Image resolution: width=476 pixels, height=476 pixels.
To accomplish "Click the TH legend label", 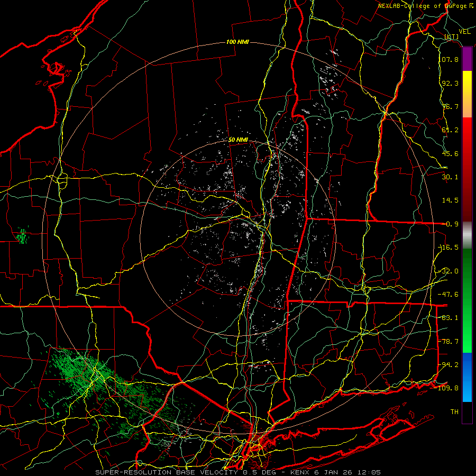I will (x=454, y=412).
